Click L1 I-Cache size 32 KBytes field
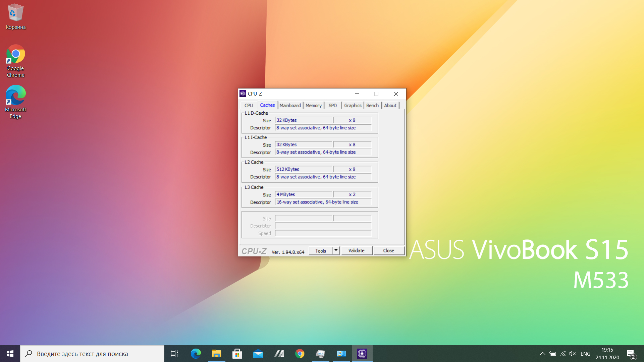The width and height of the screenshot is (644, 362). click(x=304, y=144)
